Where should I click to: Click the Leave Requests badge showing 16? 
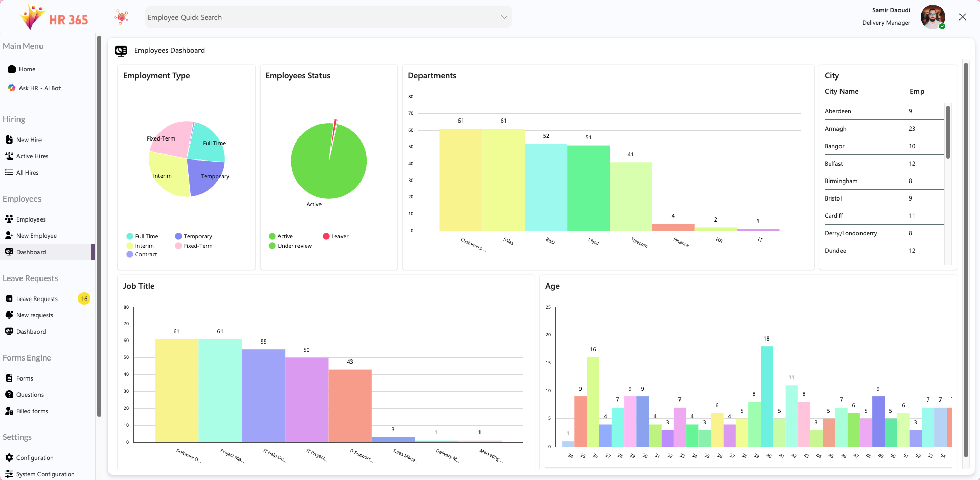click(x=84, y=298)
